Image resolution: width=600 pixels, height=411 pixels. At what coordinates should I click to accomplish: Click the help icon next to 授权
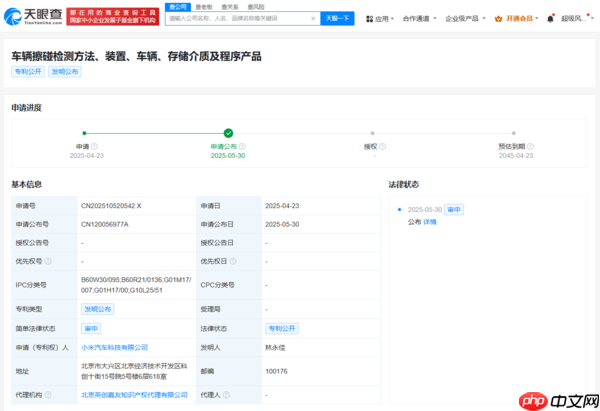coord(380,146)
